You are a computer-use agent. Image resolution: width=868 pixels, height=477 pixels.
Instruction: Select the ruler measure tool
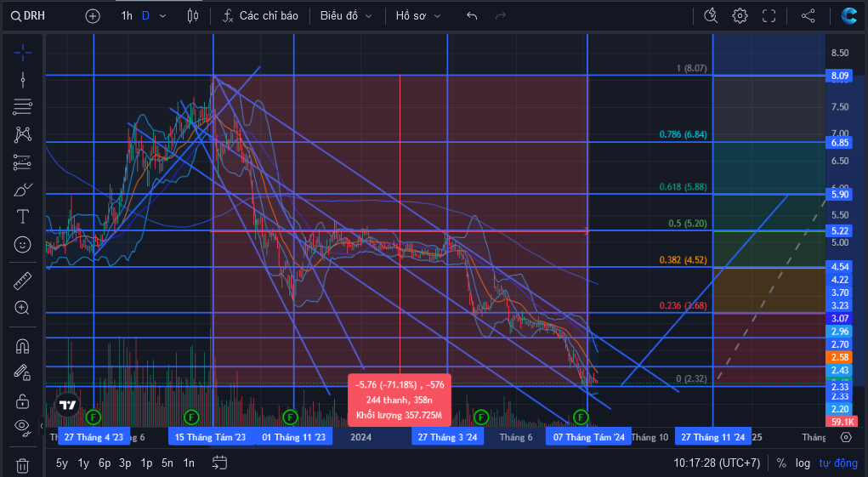(23, 281)
